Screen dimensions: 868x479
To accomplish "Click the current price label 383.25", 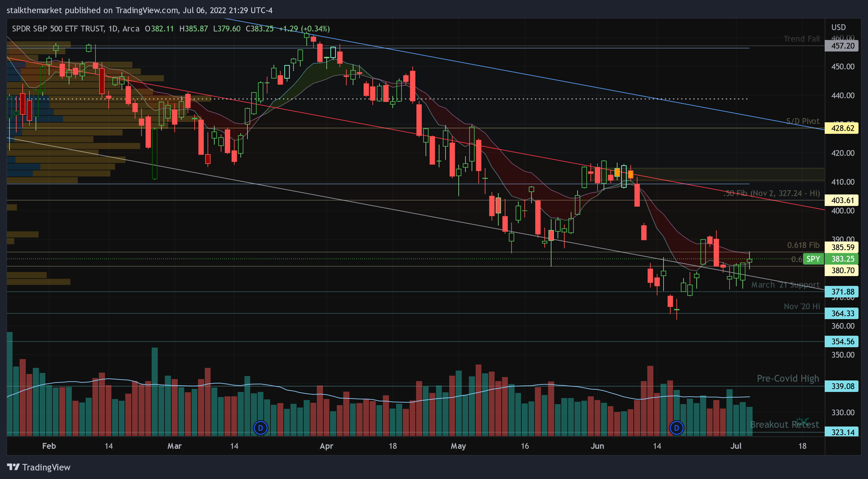I will click(842, 259).
